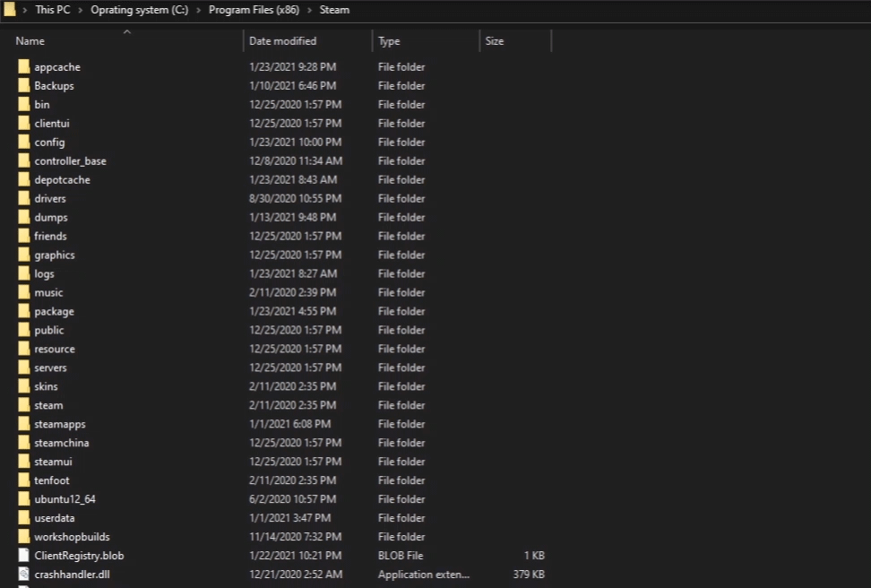Viewport: 871px width, 588px height.
Task: Expand chevron after Oprating system (C:)
Action: tap(198, 10)
